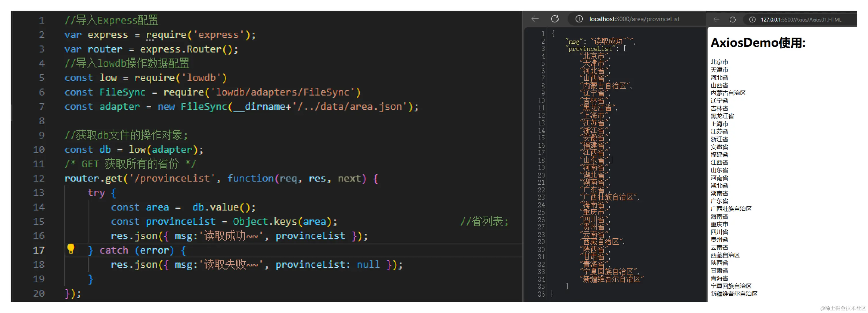
Task: Click the lightbulb quick-fix icon on line 17
Action: 71,249
